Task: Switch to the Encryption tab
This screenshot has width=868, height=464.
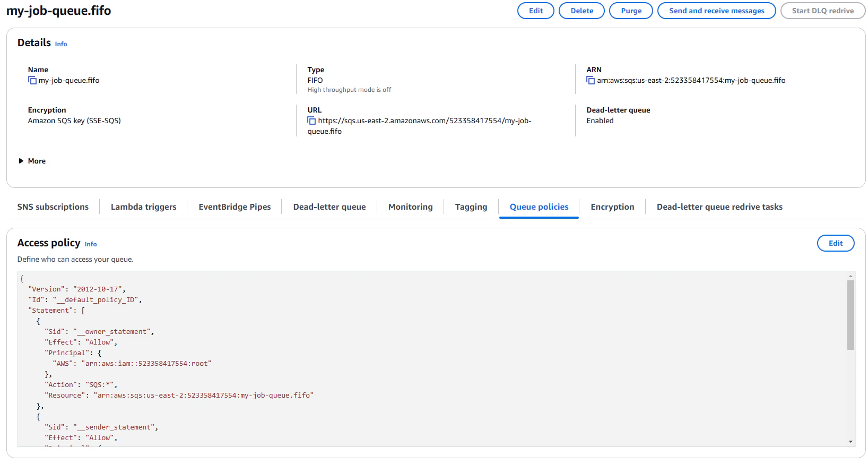Action: pos(612,207)
